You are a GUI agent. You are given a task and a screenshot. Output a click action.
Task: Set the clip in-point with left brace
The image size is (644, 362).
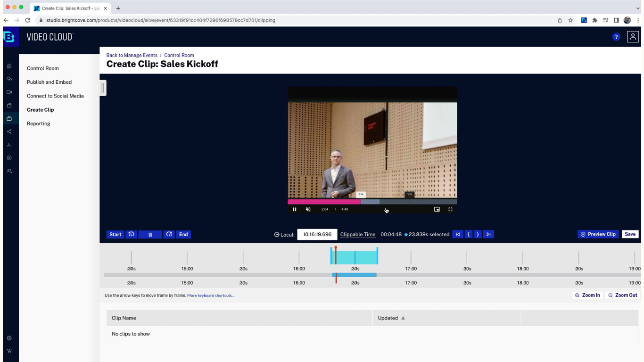pyautogui.click(x=469, y=234)
